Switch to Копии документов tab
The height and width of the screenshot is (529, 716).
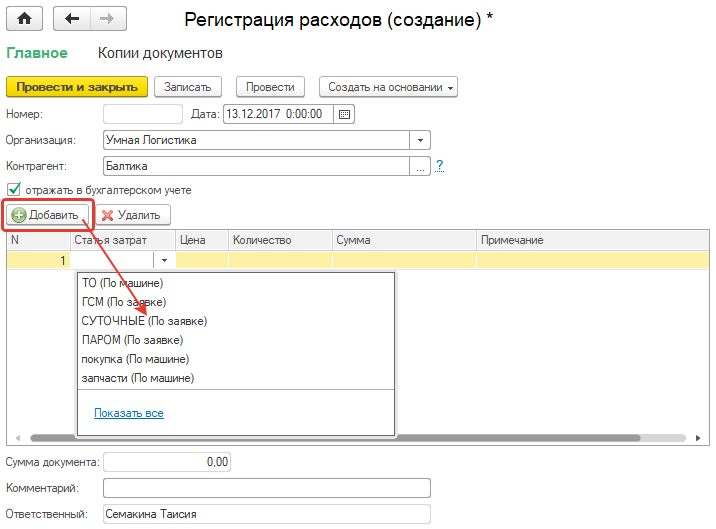click(160, 53)
